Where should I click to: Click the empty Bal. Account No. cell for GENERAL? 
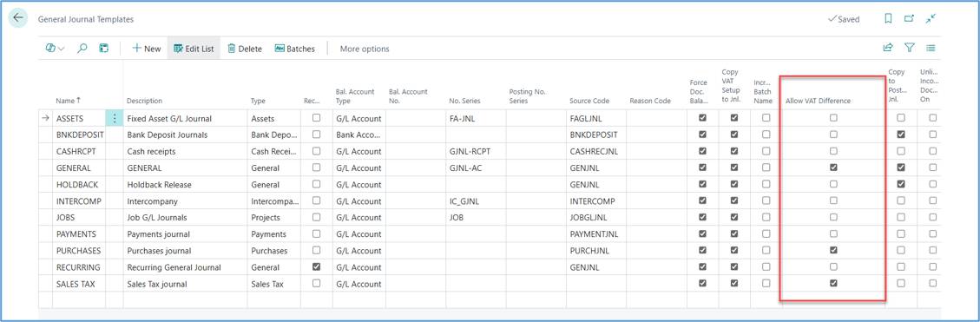(415, 168)
